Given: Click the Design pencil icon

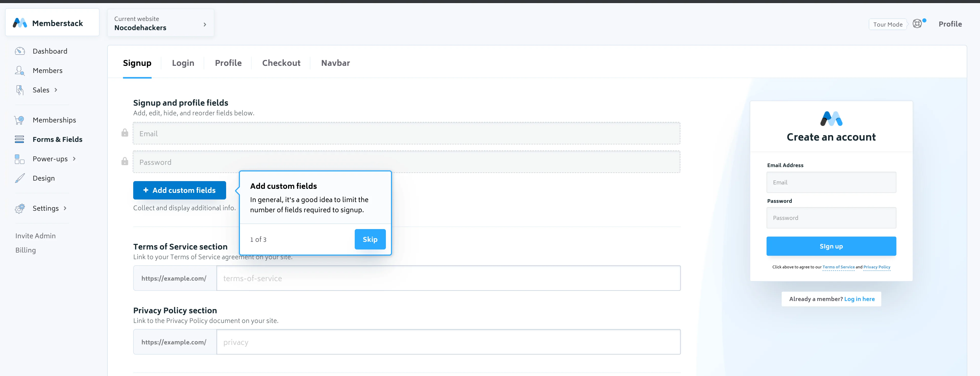Looking at the screenshot, I should [20, 178].
